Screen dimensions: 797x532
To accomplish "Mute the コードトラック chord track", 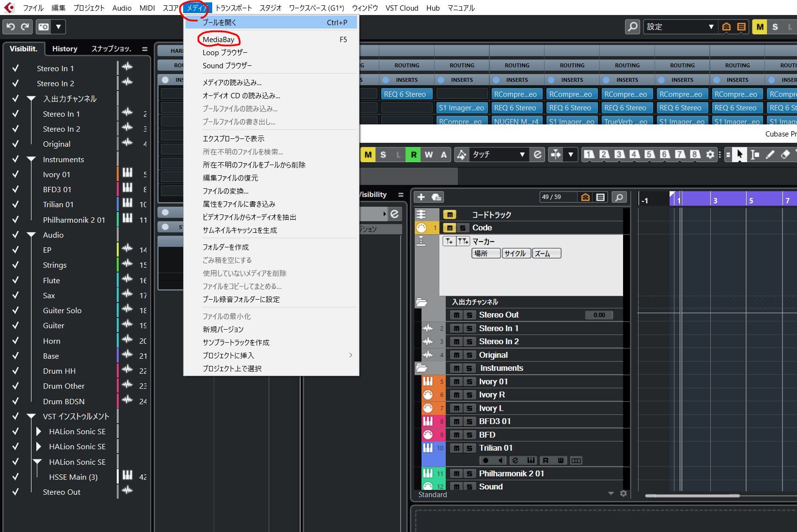I will [450, 214].
